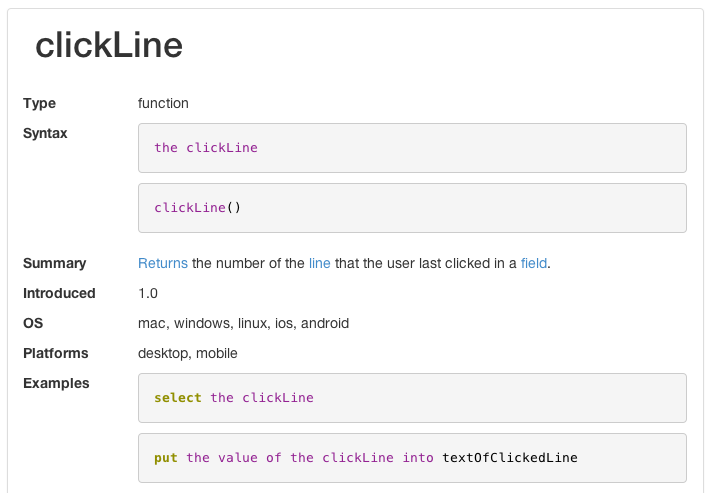Open the "field" link in Summary

click(x=534, y=263)
